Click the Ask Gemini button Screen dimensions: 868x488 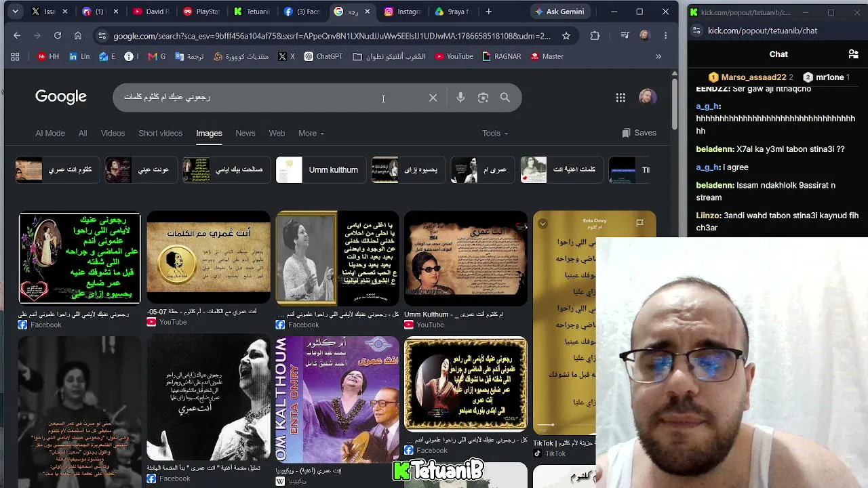559,12
